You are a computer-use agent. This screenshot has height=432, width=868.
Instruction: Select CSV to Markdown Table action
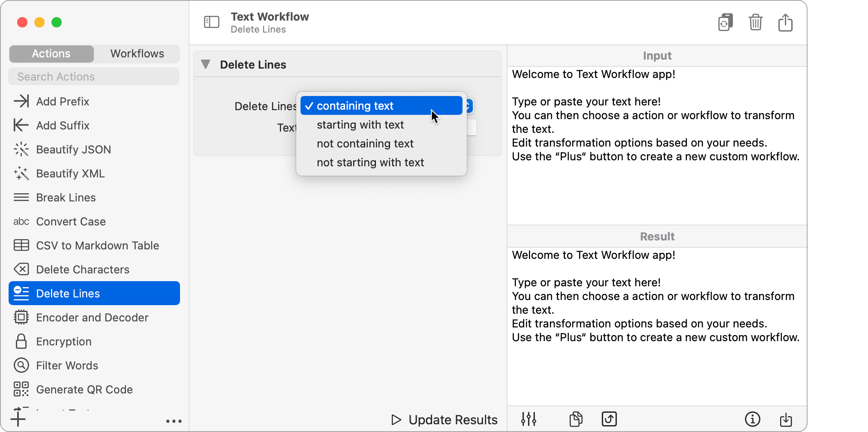pyautogui.click(x=94, y=245)
